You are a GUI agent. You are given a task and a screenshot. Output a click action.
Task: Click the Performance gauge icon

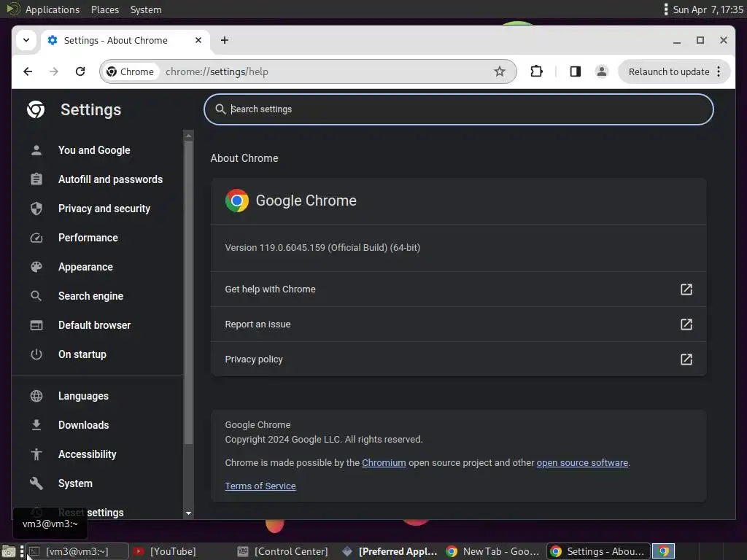pyautogui.click(x=36, y=238)
